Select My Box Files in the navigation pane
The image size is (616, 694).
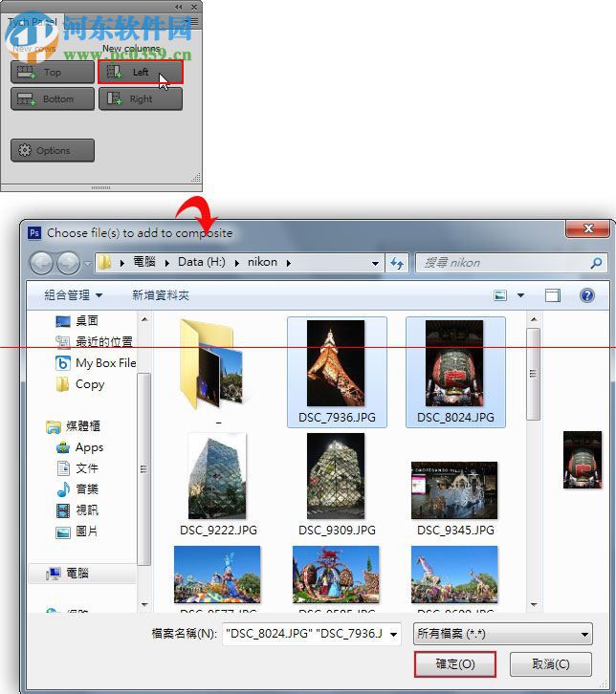96,363
